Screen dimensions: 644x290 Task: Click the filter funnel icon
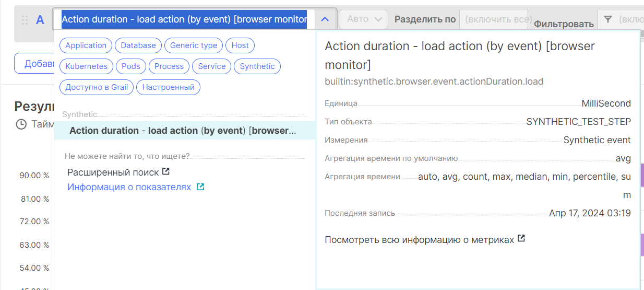pos(607,19)
